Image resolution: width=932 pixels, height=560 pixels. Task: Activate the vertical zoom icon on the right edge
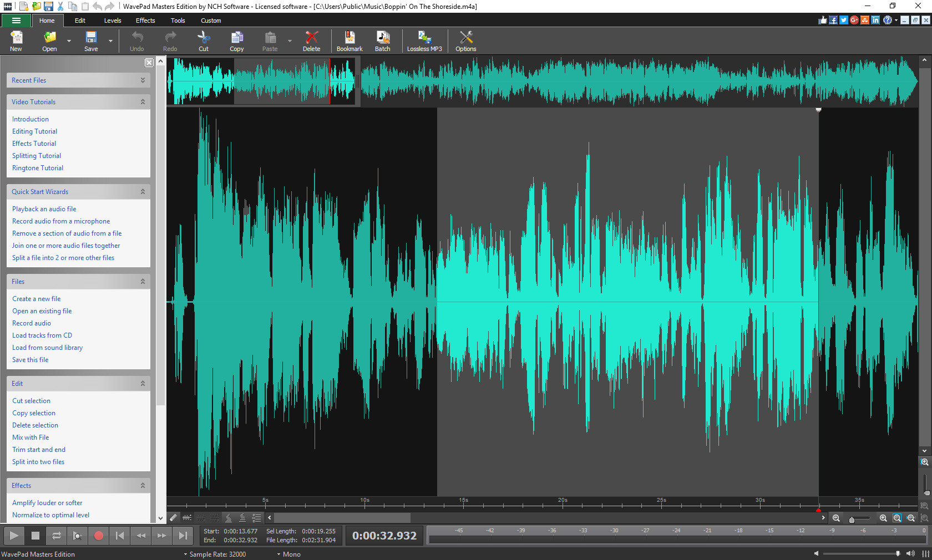click(x=924, y=463)
